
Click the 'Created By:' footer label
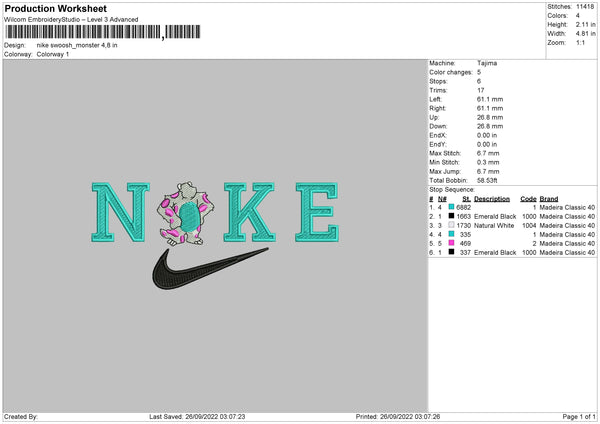click(21, 417)
